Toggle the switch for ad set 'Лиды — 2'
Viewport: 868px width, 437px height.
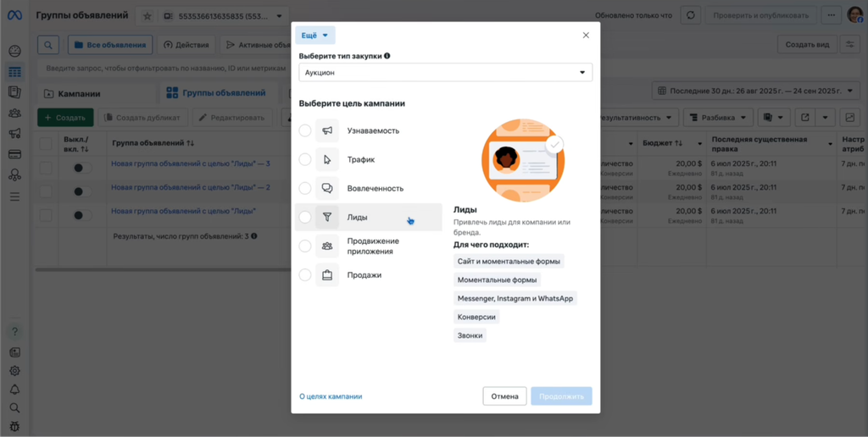coord(82,191)
